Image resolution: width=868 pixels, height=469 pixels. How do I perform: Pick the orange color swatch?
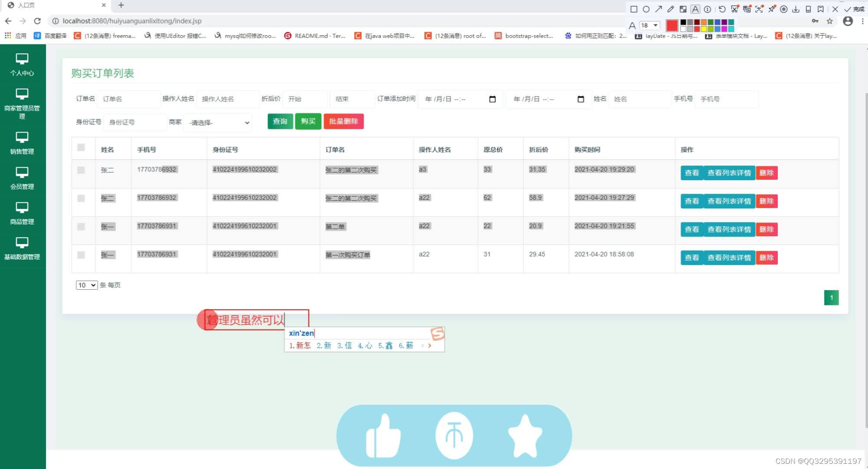pyautogui.click(x=704, y=22)
